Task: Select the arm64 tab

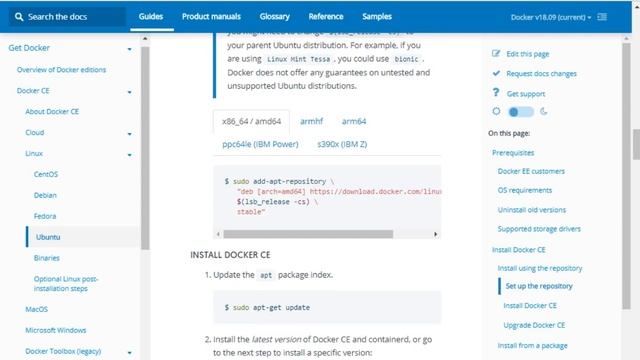Action: point(354,121)
